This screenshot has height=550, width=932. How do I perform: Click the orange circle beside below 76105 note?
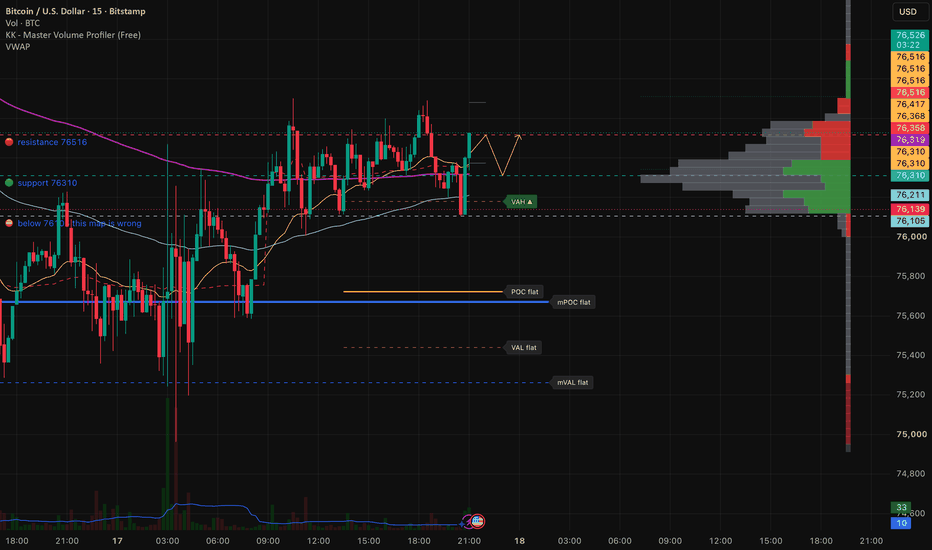pyautogui.click(x=9, y=223)
